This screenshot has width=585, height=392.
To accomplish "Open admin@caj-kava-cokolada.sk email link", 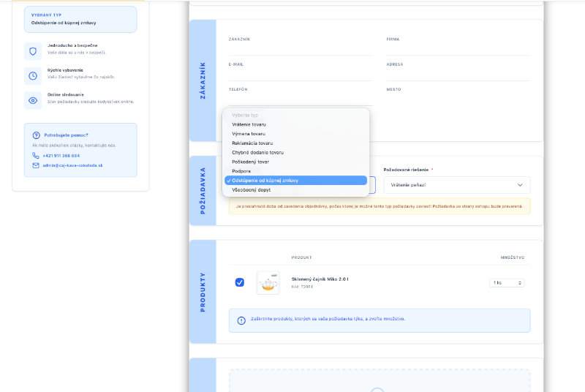I will (72, 165).
